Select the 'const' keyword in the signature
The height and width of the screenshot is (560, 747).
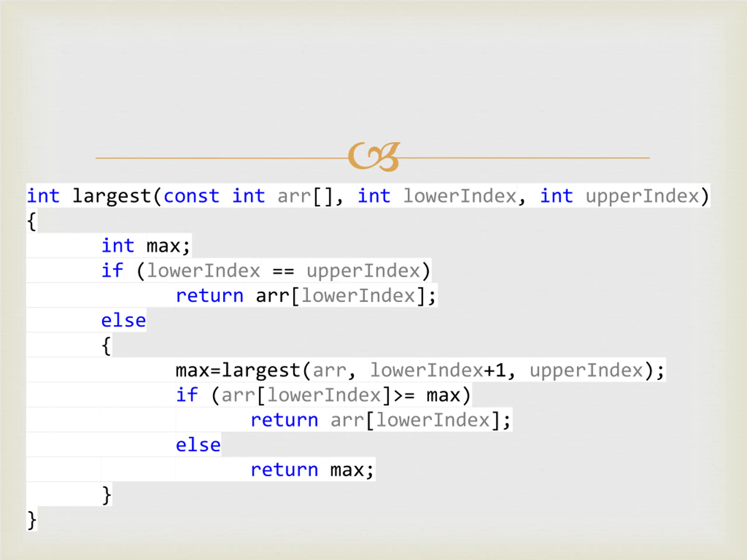pos(191,196)
